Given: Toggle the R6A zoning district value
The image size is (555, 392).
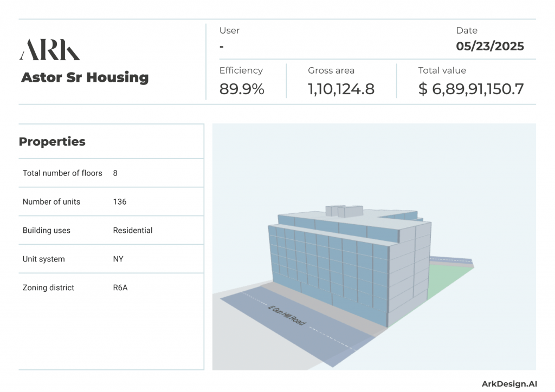Looking at the screenshot, I should [120, 288].
